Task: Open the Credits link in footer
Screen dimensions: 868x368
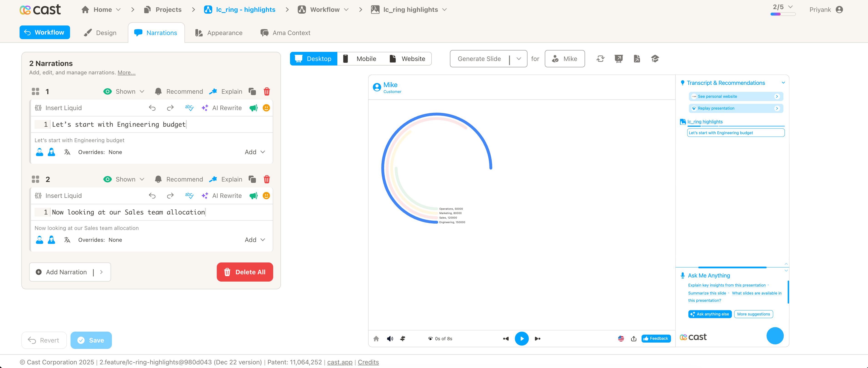Action: [368, 362]
